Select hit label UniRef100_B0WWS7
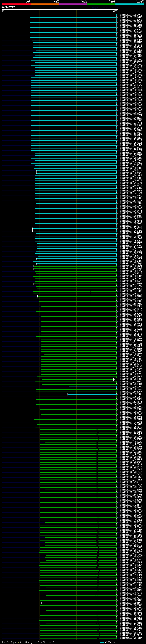Viewport: 146px width, 644px height. [x=131, y=67]
